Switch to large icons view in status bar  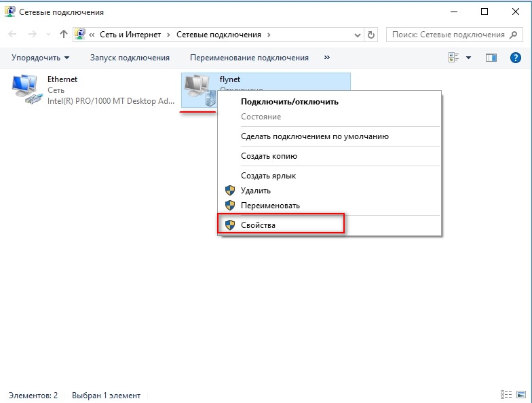coord(521,395)
